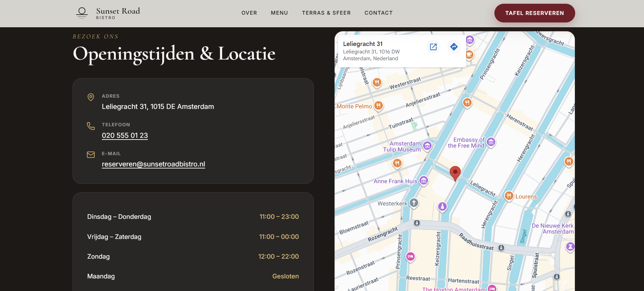Viewport: 644px width, 291px height.
Task: Select the Amsterdam Tulip Museum marker
Action: point(427,146)
